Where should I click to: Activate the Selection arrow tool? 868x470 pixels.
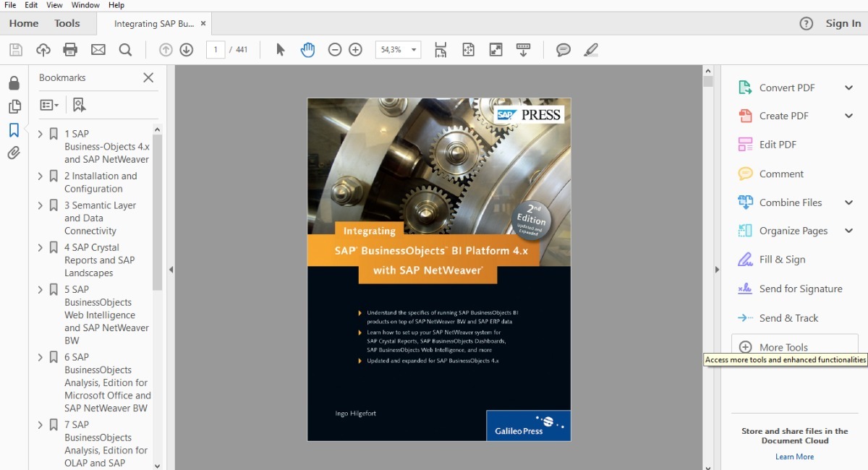[x=281, y=50]
